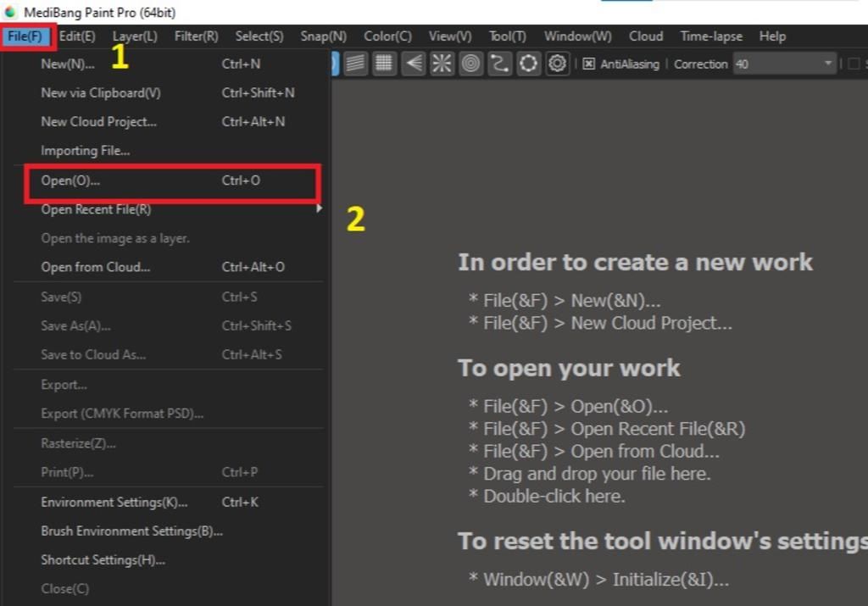Select the vanishing point snap icon
Screen dimensions: 868x606
tap(413, 64)
